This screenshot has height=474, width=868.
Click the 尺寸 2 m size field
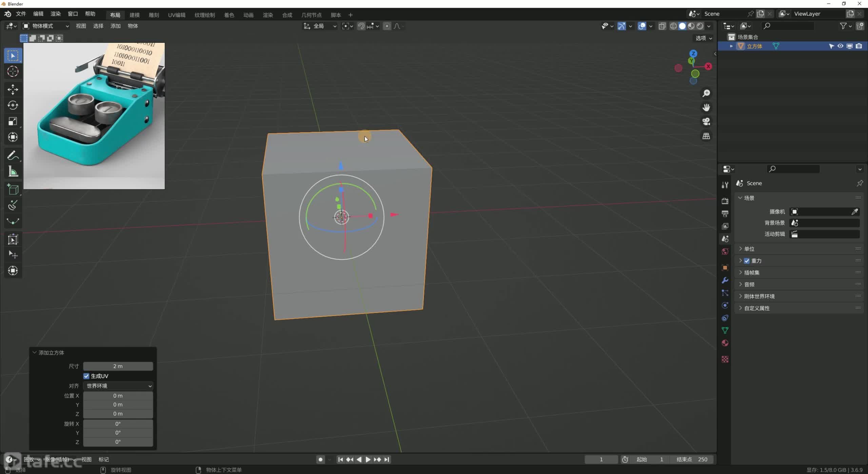click(118, 366)
